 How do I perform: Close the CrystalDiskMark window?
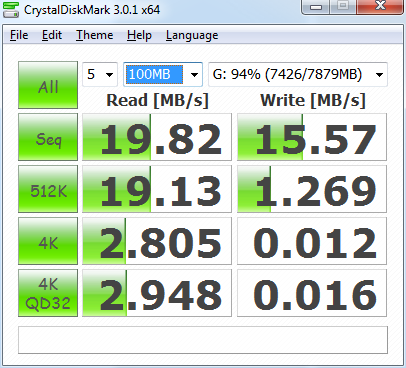(380, 6)
